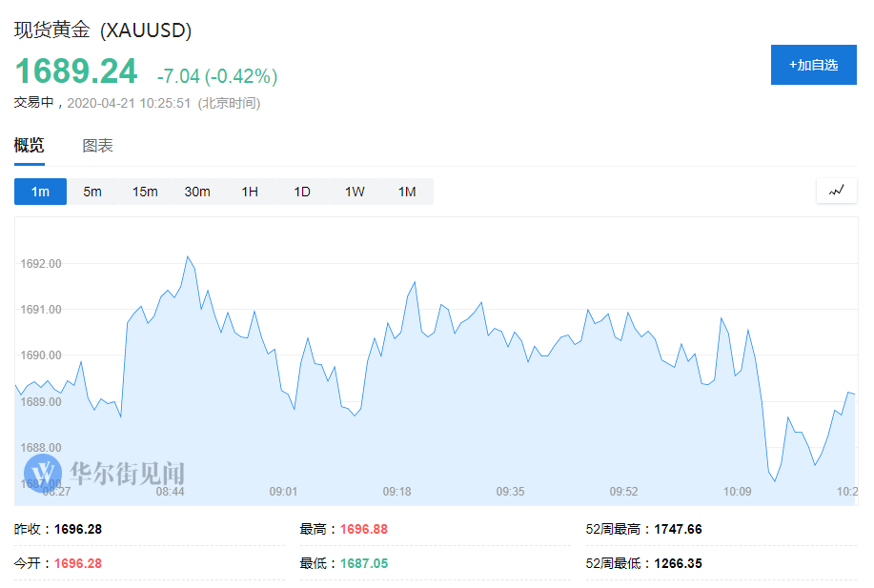
Task: Click the current price 1689.24
Action: pyautogui.click(x=75, y=71)
